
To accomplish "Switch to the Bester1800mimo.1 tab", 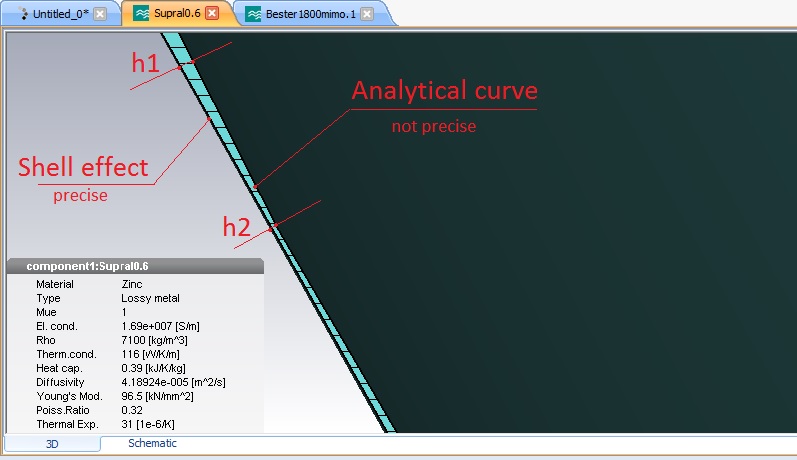I will pos(310,14).
